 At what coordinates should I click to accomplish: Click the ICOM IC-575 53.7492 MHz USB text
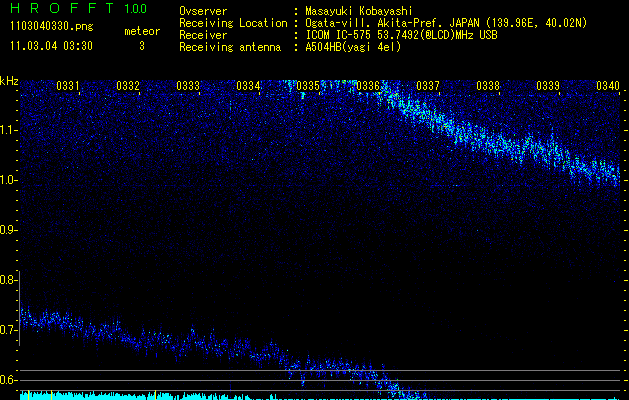coord(401,35)
